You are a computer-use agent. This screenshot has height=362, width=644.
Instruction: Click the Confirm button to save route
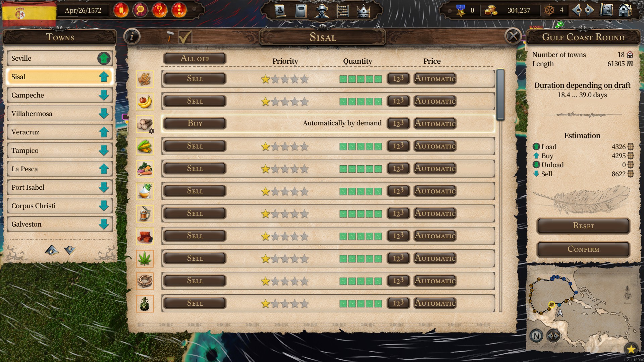[583, 249]
